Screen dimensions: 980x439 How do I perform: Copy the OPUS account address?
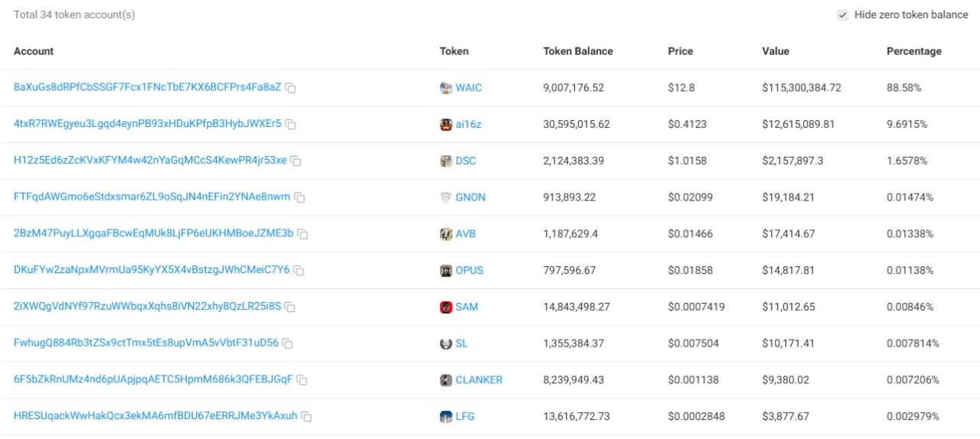(x=299, y=270)
